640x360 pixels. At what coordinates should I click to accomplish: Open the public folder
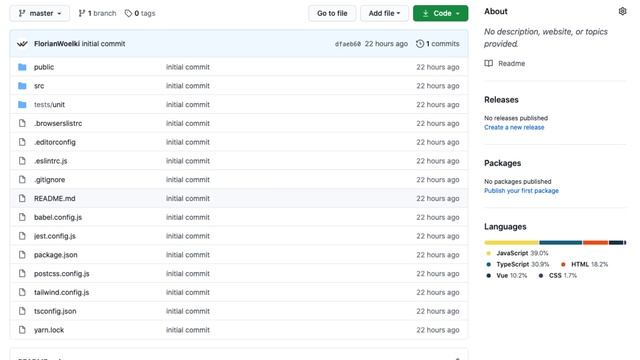click(x=44, y=67)
